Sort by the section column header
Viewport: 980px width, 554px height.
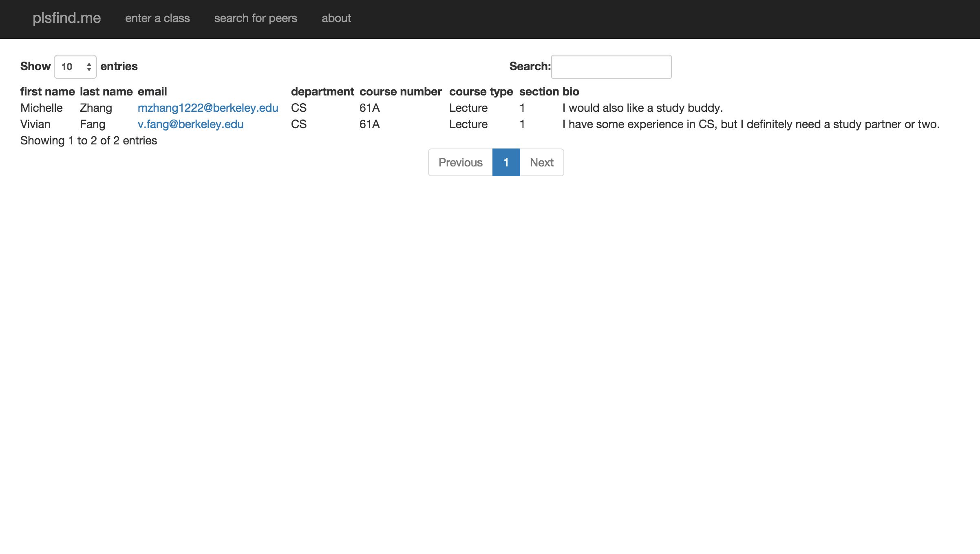click(x=539, y=92)
